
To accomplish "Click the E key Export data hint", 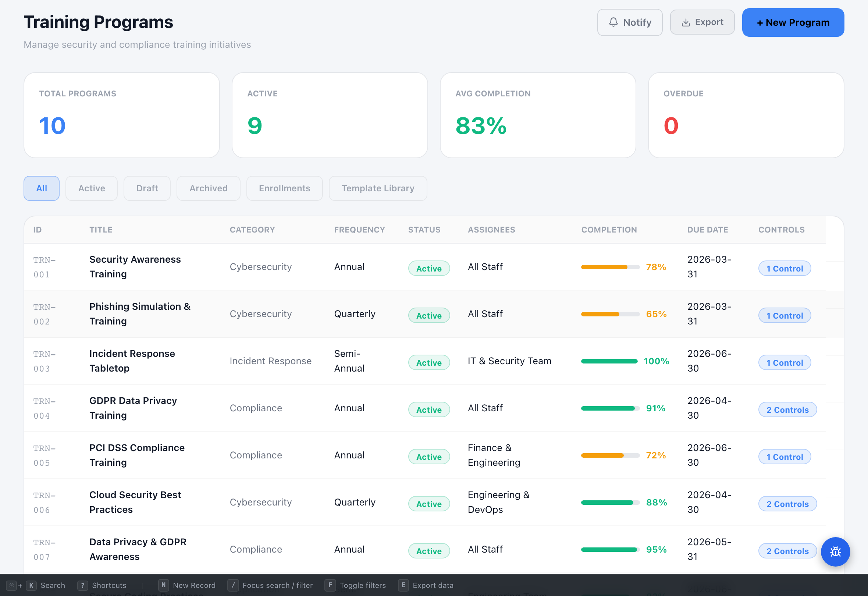I will pos(403,585).
